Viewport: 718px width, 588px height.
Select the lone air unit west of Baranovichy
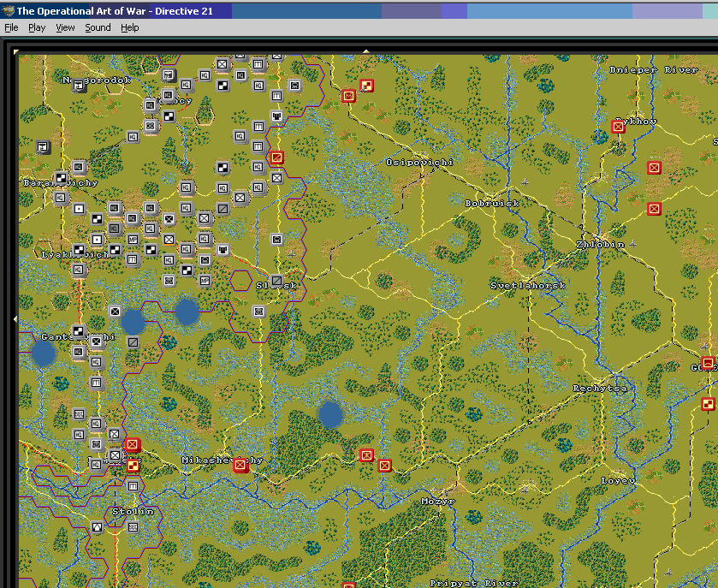tap(43, 146)
